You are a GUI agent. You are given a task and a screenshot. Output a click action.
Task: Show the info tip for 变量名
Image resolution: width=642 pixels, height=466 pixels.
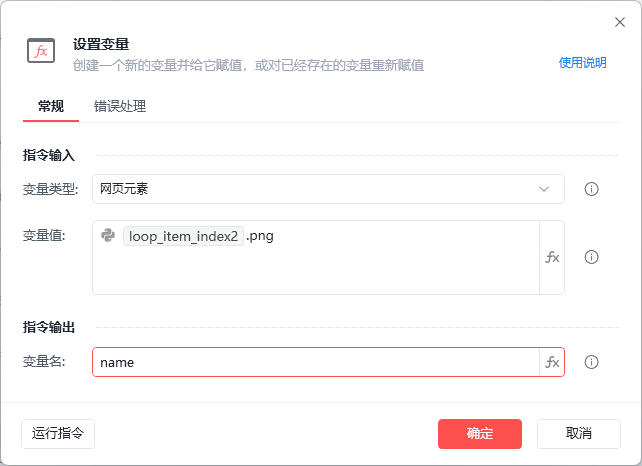point(591,362)
